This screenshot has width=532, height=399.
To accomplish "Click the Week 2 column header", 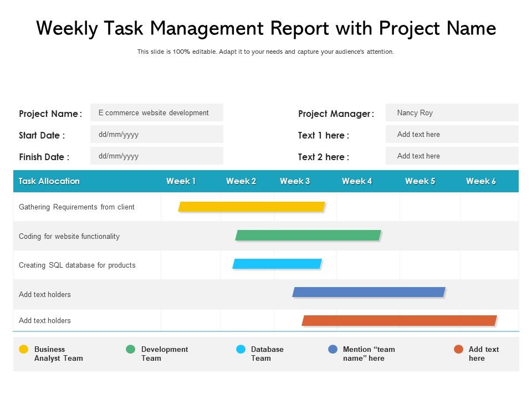I will (x=241, y=181).
